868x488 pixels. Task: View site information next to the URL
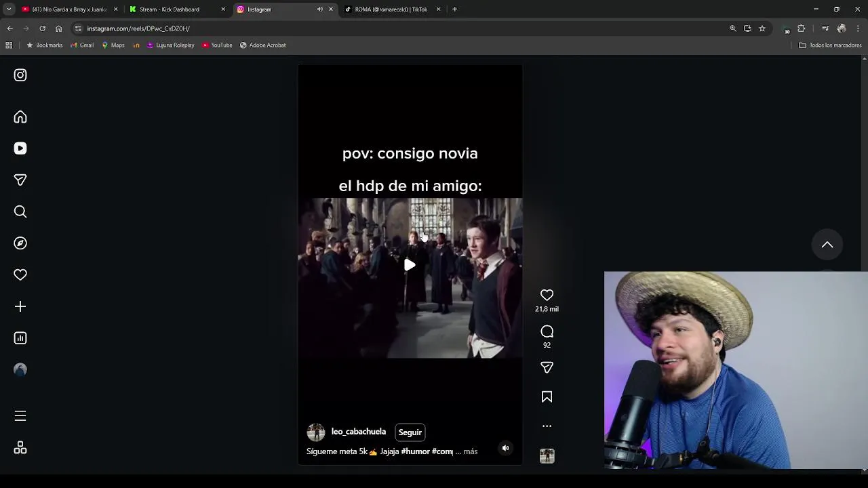pos(78,28)
